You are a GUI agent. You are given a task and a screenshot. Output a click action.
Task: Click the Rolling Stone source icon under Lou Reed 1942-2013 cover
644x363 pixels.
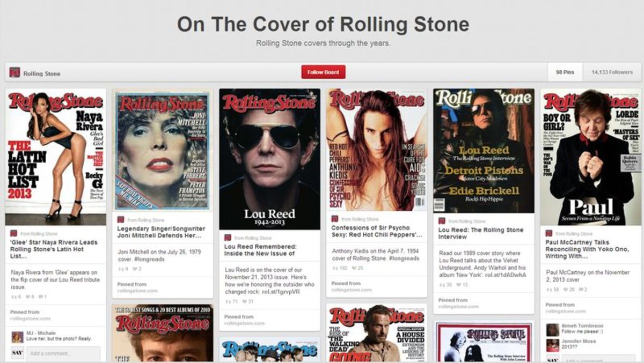tap(228, 238)
